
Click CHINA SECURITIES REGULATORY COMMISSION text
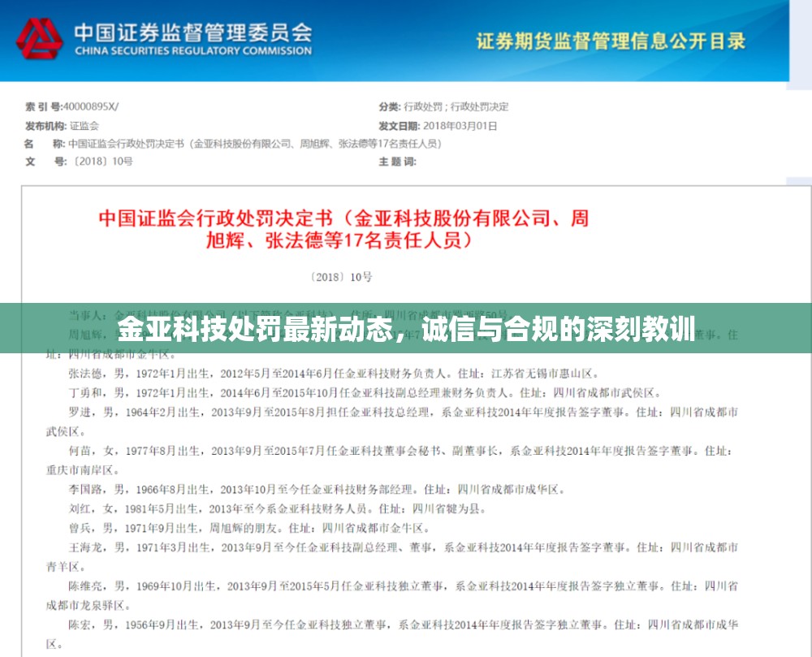pyautogui.click(x=193, y=50)
